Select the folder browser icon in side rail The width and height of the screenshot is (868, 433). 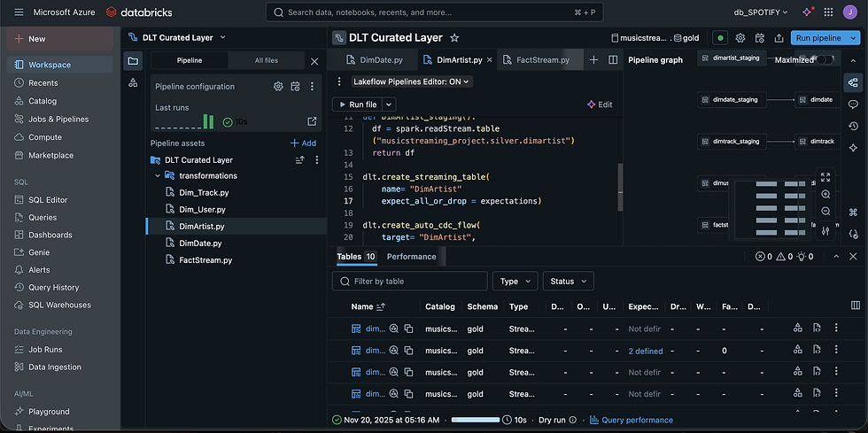(x=133, y=61)
